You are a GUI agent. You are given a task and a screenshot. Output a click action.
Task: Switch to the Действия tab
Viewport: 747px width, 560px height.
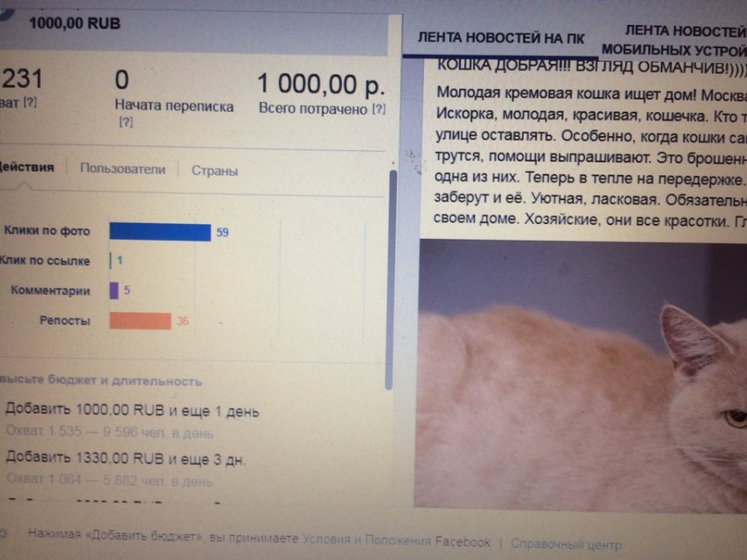(x=27, y=167)
